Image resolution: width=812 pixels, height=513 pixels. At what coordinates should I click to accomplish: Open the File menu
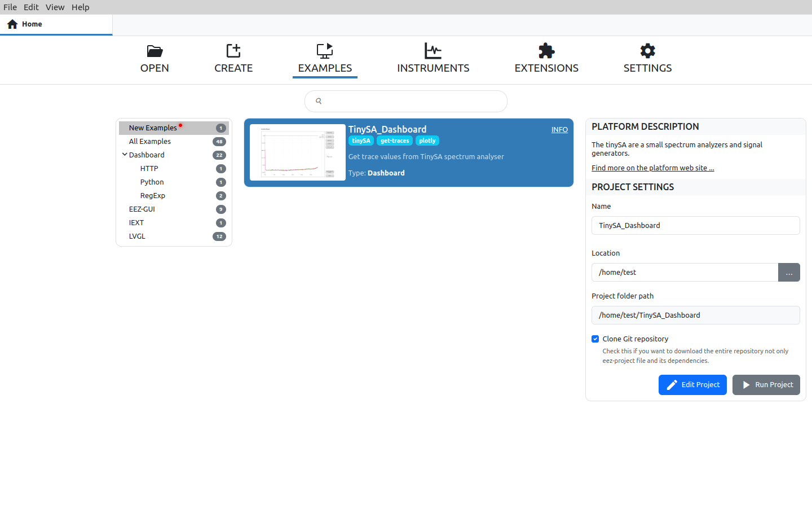coord(10,7)
